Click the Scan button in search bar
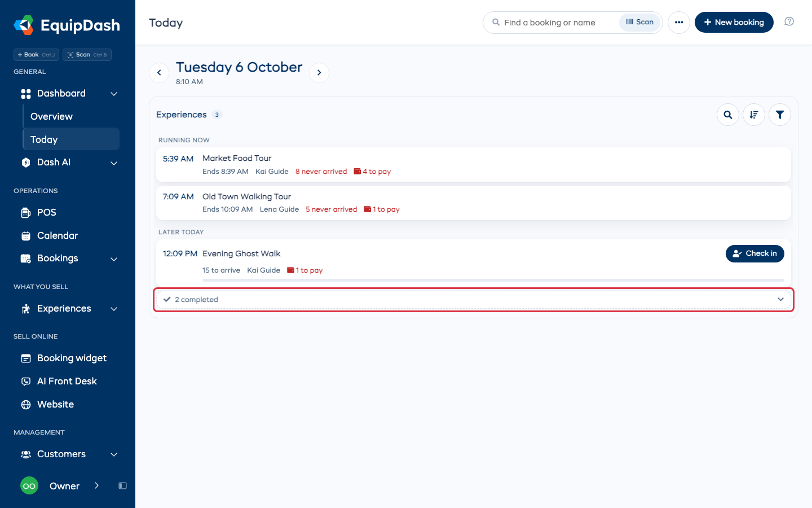The image size is (812, 508). tap(640, 22)
